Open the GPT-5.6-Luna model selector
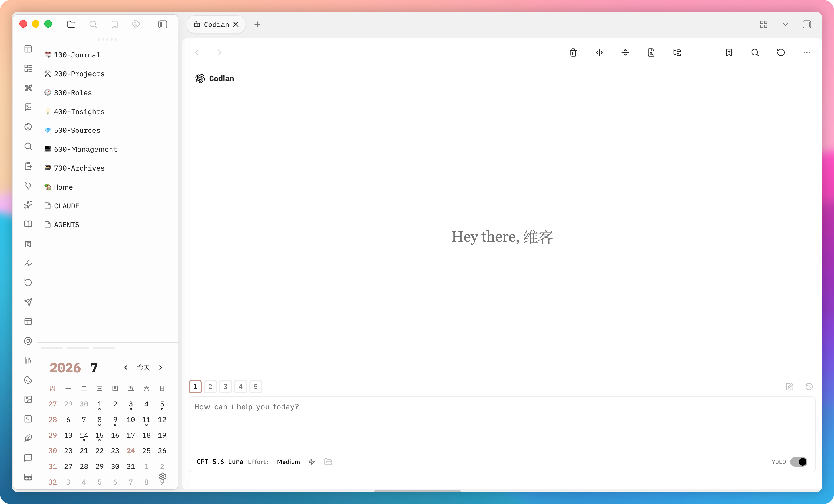Viewport: 834px width, 504px height. pyautogui.click(x=220, y=462)
